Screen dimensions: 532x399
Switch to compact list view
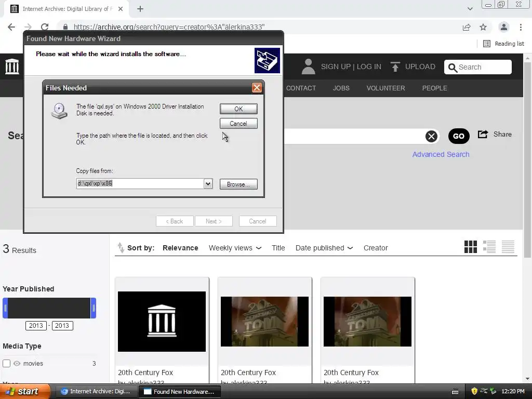[508, 247]
